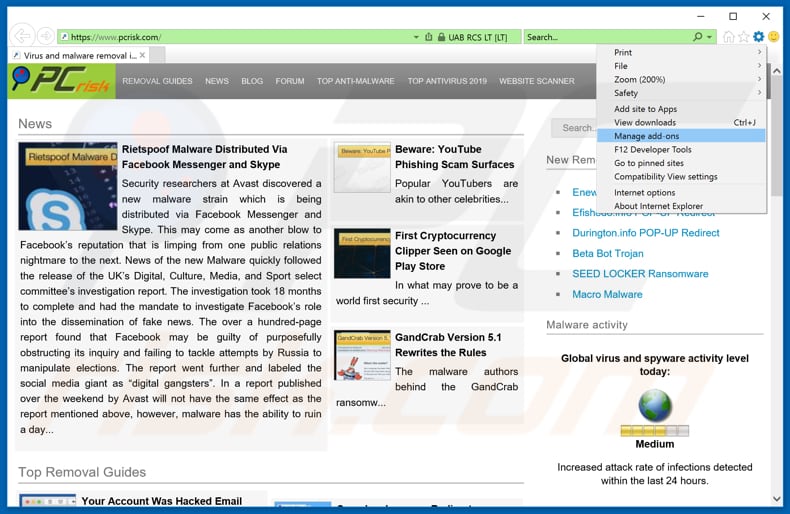The height and width of the screenshot is (514, 790).
Task: Select Manage add-ons from the menu
Action: click(646, 136)
